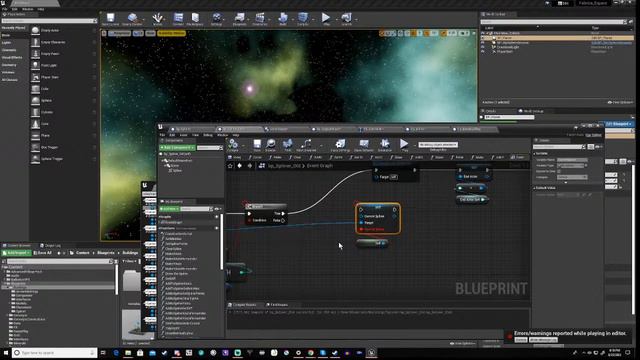Viewport: 640px width, 360px height.
Task: Click Hide Unrelated in blueprint toolbar
Action: tap(306, 145)
